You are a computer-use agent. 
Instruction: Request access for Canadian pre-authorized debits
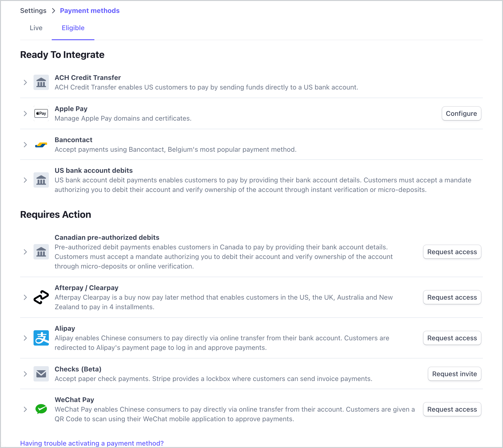pos(452,252)
